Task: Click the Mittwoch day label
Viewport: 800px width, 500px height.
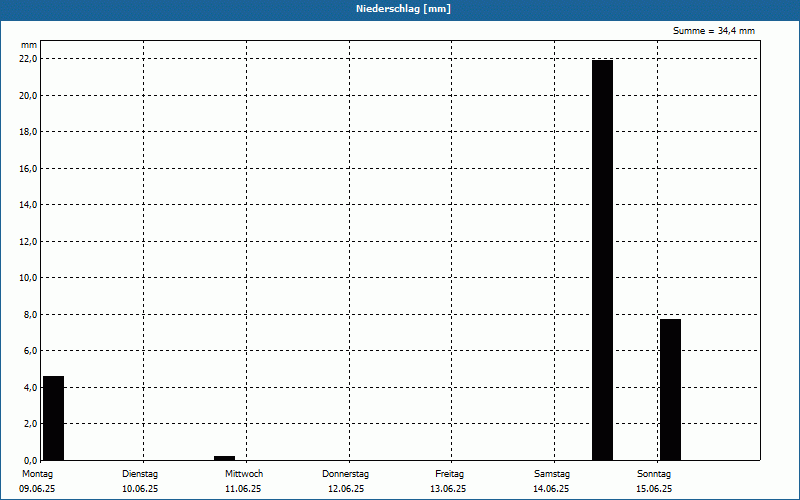Action: click(x=244, y=474)
